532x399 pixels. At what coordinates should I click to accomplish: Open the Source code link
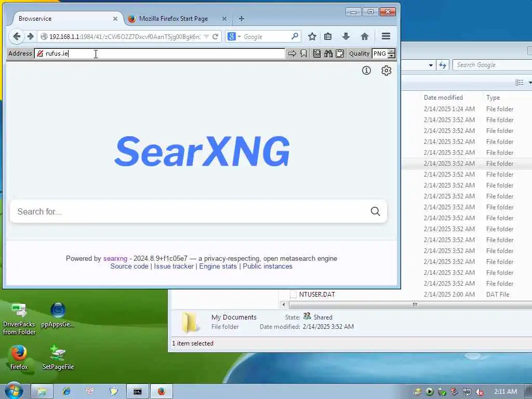click(x=129, y=267)
